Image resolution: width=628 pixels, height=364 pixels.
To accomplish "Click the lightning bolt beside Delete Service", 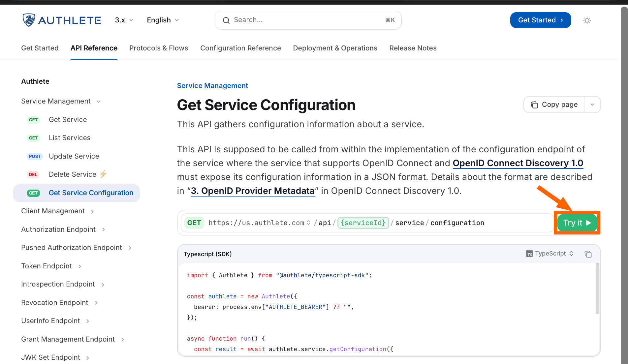I will point(103,174).
